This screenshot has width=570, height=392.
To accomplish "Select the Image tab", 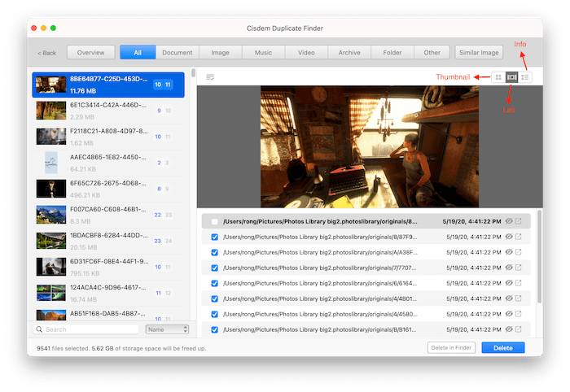I will click(220, 53).
